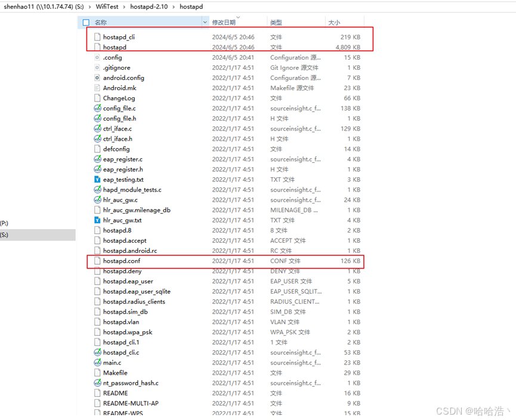The width and height of the screenshot is (516, 420).
Task: Click the file name hlr_auc_gw.milenage_db
Action: 137,210
